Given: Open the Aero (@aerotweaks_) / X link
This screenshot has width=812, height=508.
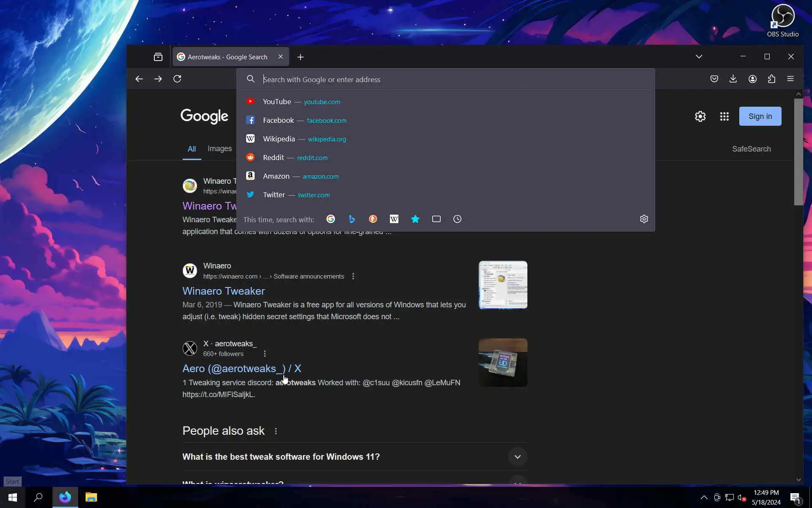Looking at the screenshot, I should 241,368.
